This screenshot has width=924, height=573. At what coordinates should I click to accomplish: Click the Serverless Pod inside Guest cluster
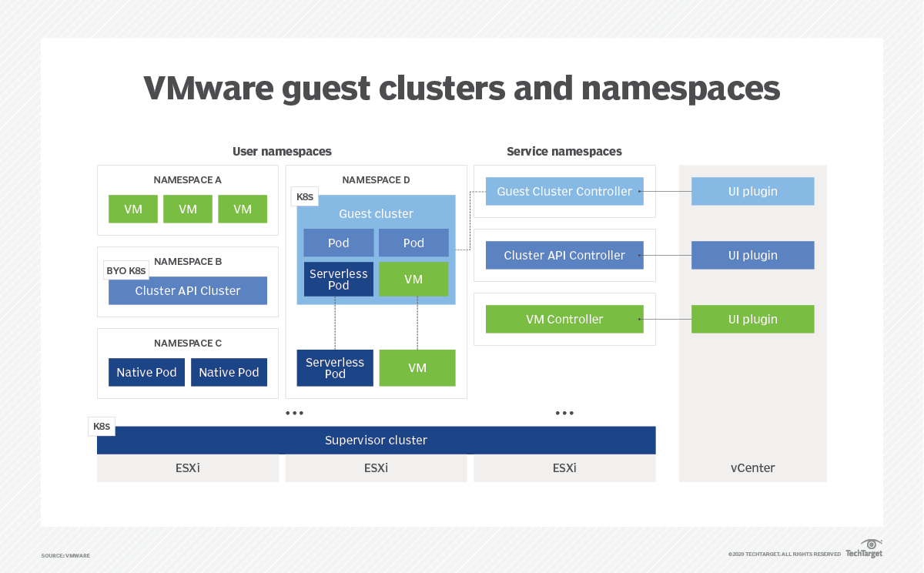coord(338,279)
